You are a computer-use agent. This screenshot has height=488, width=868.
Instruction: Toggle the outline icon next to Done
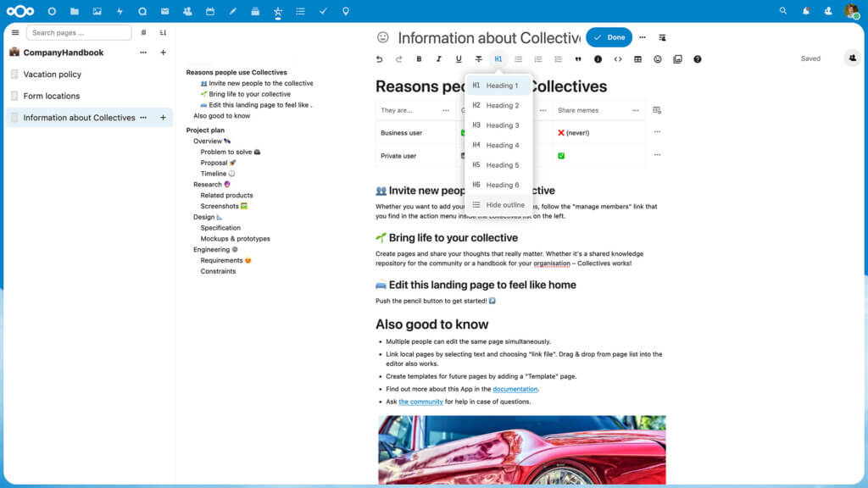click(662, 37)
